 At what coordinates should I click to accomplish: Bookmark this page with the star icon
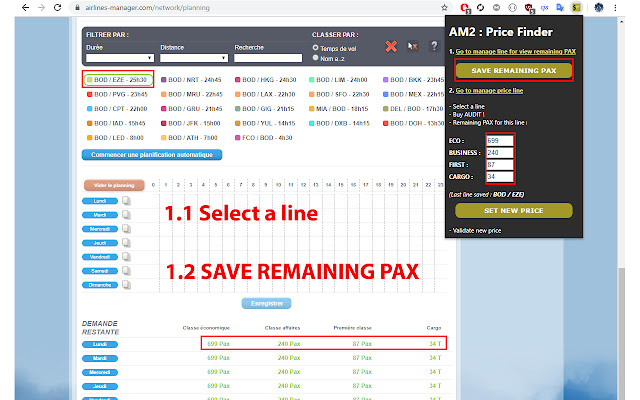click(x=444, y=7)
